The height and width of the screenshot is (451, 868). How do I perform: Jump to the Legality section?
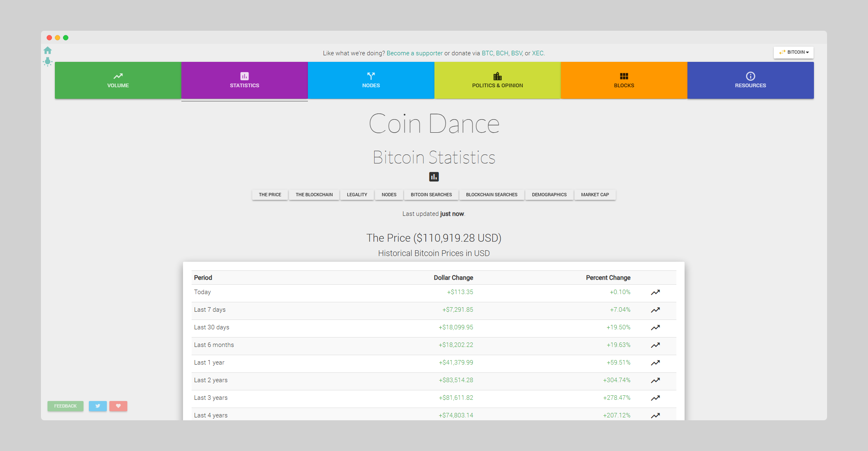(357, 195)
